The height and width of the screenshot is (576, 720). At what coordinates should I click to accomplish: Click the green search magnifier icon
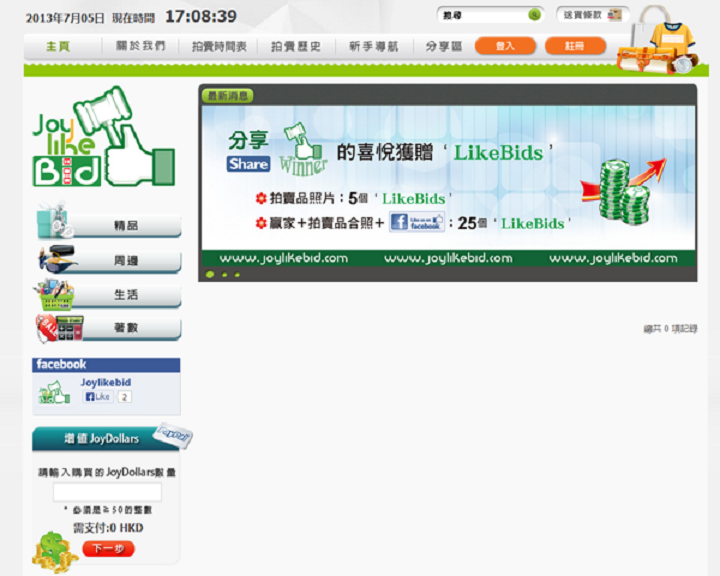534,15
